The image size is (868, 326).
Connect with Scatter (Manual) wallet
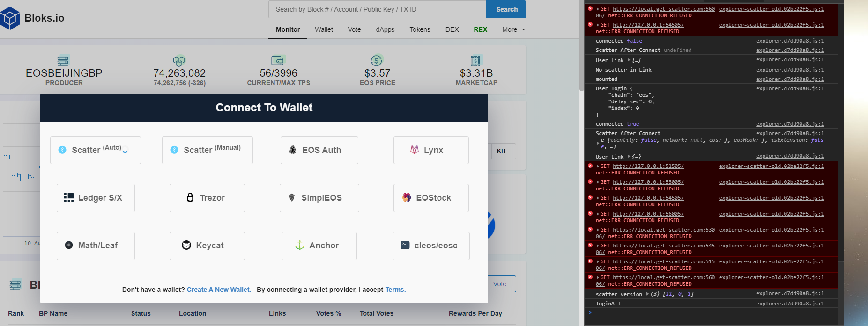(x=208, y=150)
